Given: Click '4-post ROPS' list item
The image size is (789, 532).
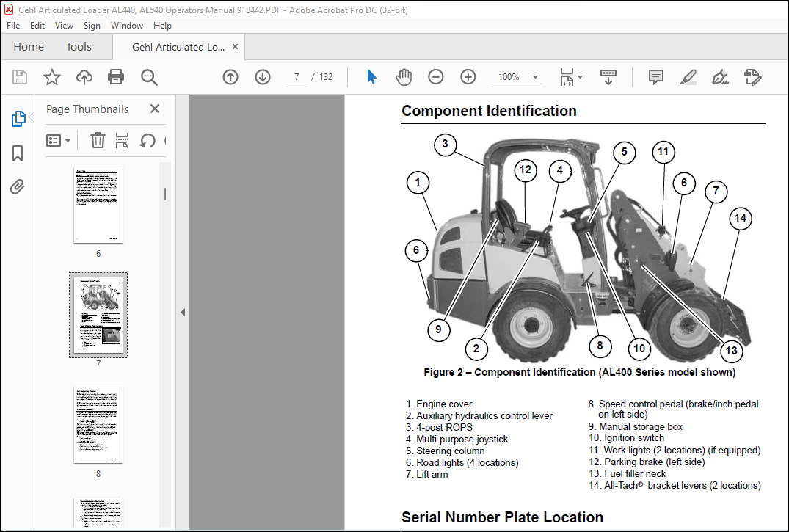Looking at the screenshot, I should coord(444,427).
